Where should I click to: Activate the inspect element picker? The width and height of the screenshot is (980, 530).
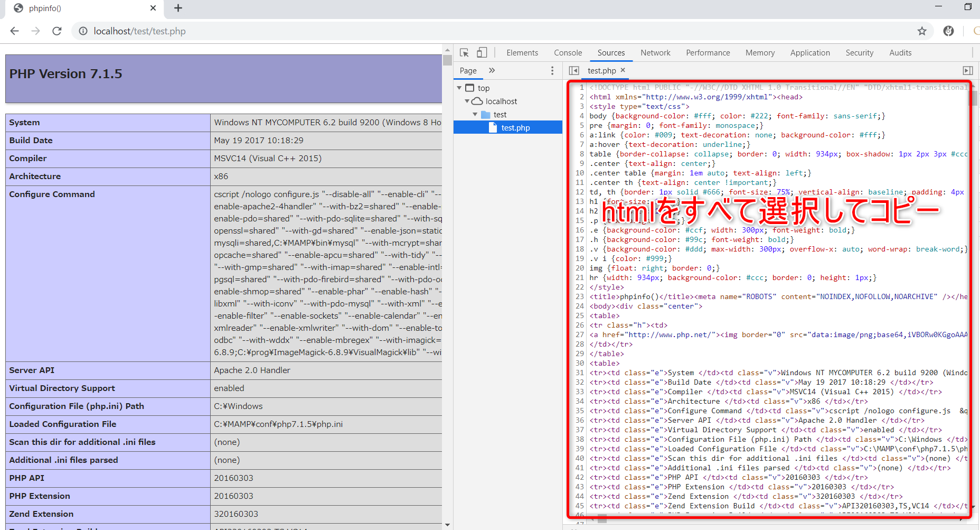click(464, 53)
